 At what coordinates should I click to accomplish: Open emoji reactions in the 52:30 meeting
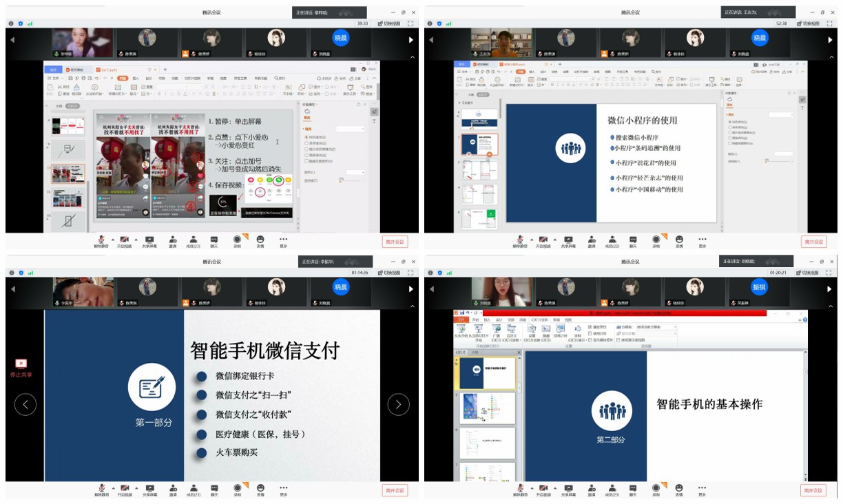click(679, 241)
